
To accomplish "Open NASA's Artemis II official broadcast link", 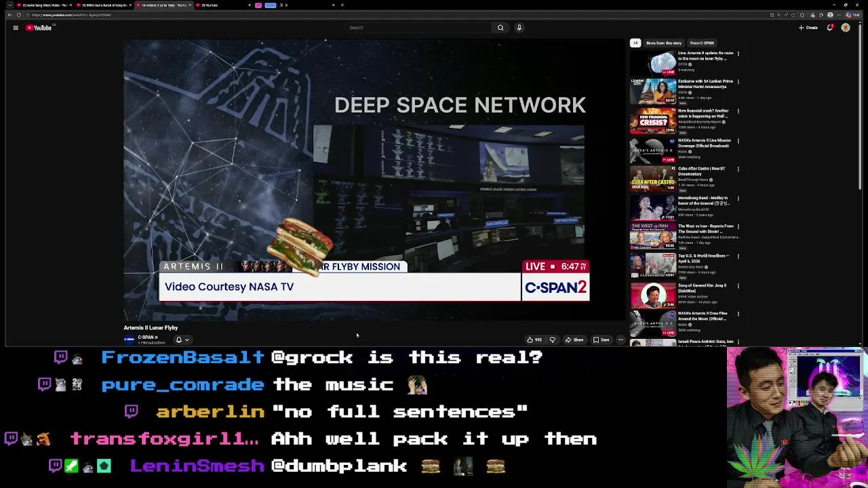I will [x=703, y=143].
